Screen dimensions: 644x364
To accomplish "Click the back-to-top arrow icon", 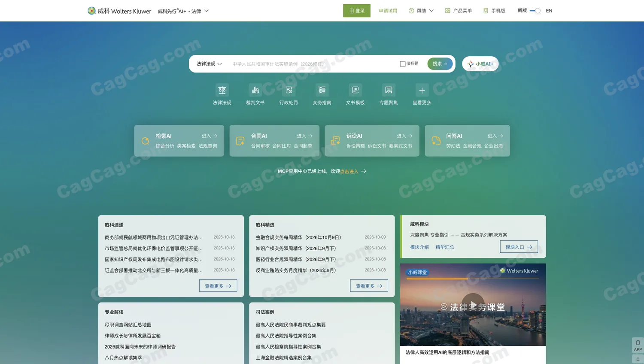I will (638, 359).
